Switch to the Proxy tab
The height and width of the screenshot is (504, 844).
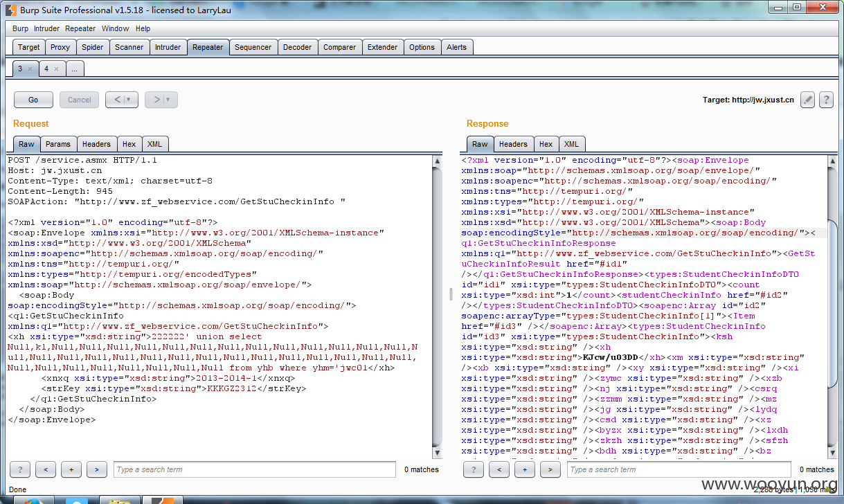pos(60,47)
